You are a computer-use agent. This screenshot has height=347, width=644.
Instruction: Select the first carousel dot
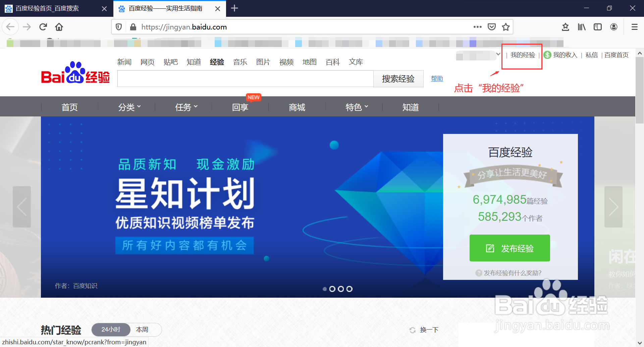(x=324, y=289)
